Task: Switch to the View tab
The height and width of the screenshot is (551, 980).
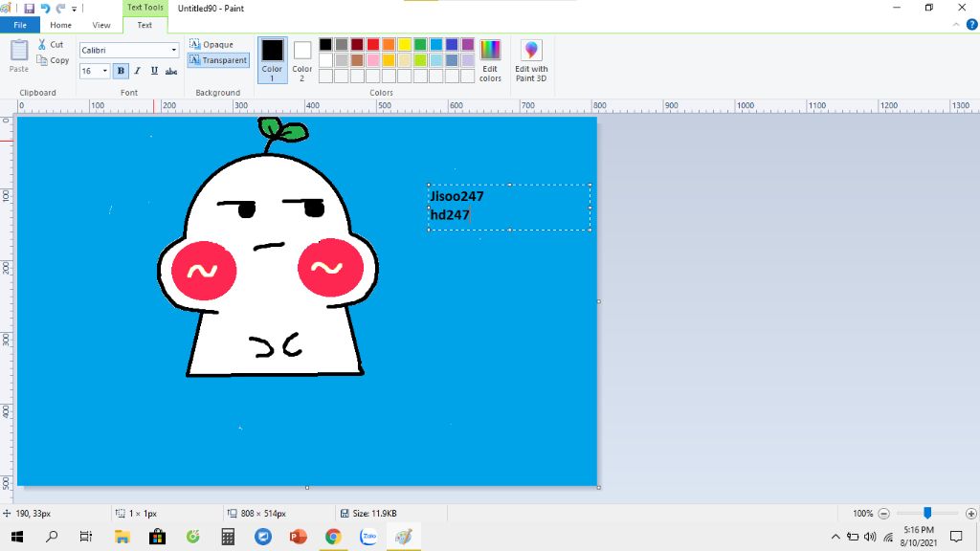Action: click(101, 25)
